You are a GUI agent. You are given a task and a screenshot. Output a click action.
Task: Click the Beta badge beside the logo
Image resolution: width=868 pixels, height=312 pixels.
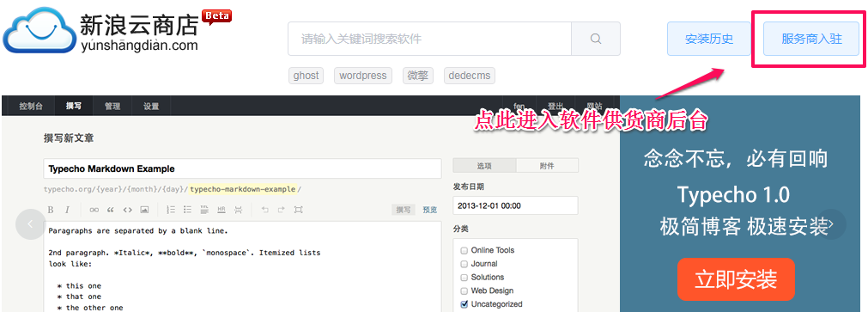click(216, 16)
